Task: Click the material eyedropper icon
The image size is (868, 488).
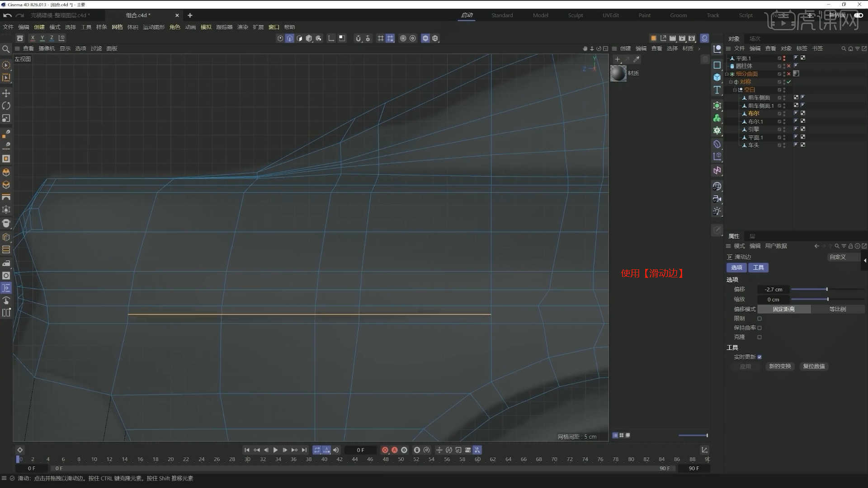Action: (x=637, y=59)
